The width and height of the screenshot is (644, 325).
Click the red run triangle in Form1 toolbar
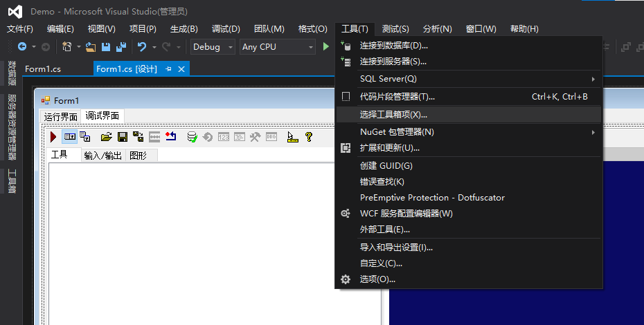(x=53, y=137)
